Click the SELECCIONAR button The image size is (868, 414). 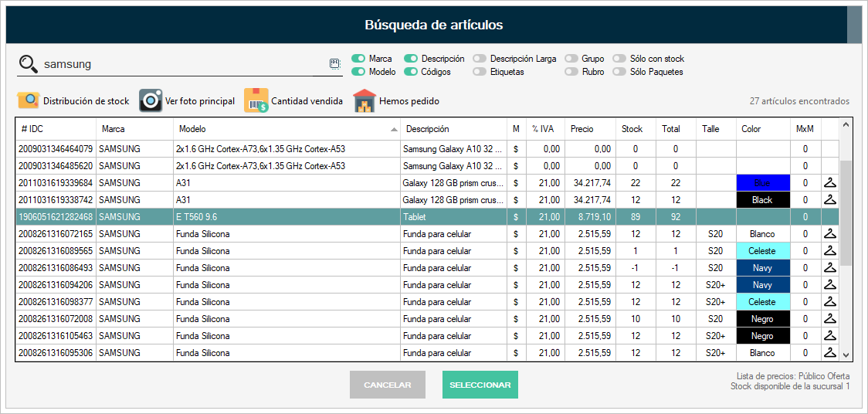(x=480, y=385)
